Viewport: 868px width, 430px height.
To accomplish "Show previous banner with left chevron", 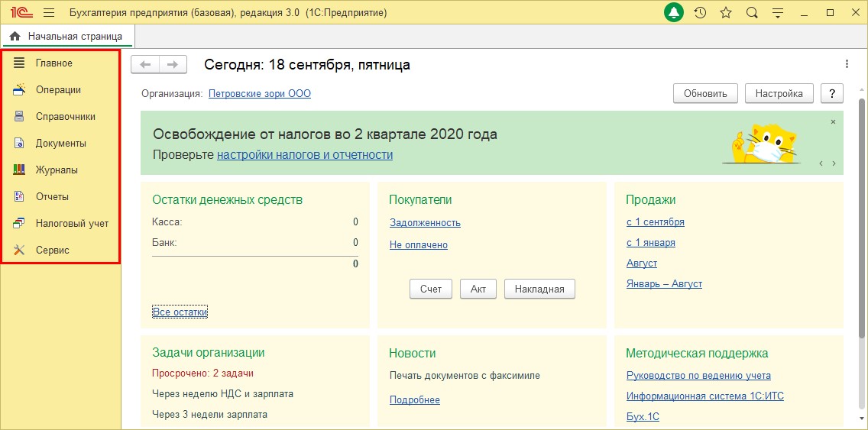I will tap(821, 163).
